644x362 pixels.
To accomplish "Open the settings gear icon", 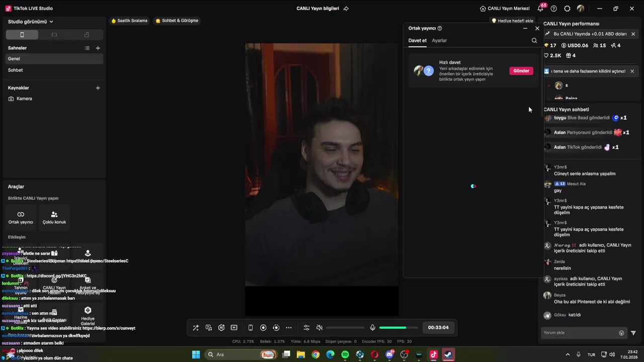I will tap(568, 9).
